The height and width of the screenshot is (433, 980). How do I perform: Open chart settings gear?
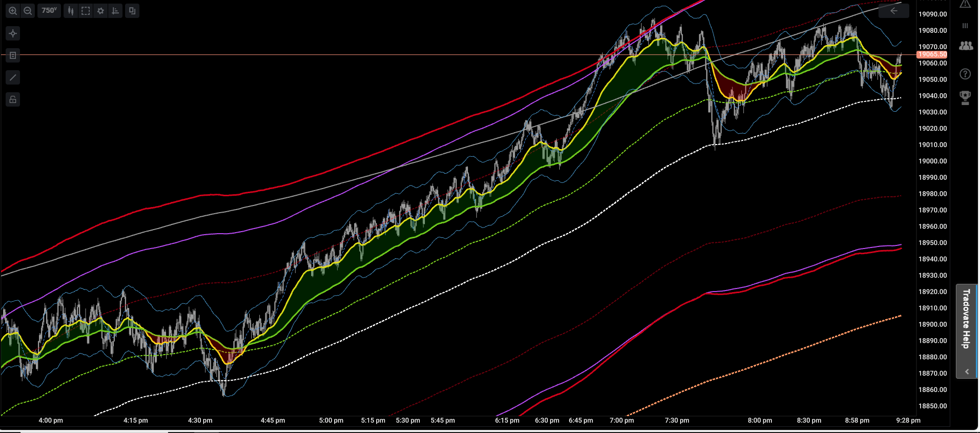coord(100,11)
